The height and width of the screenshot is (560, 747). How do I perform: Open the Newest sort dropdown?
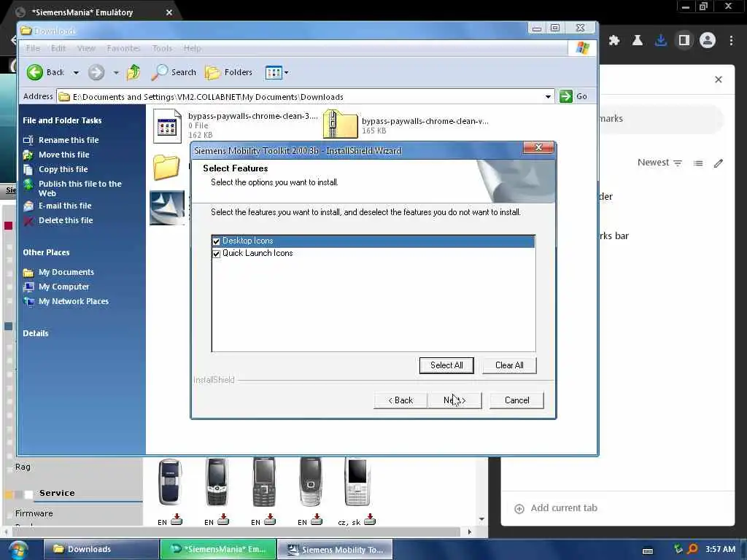pyautogui.click(x=659, y=163)
